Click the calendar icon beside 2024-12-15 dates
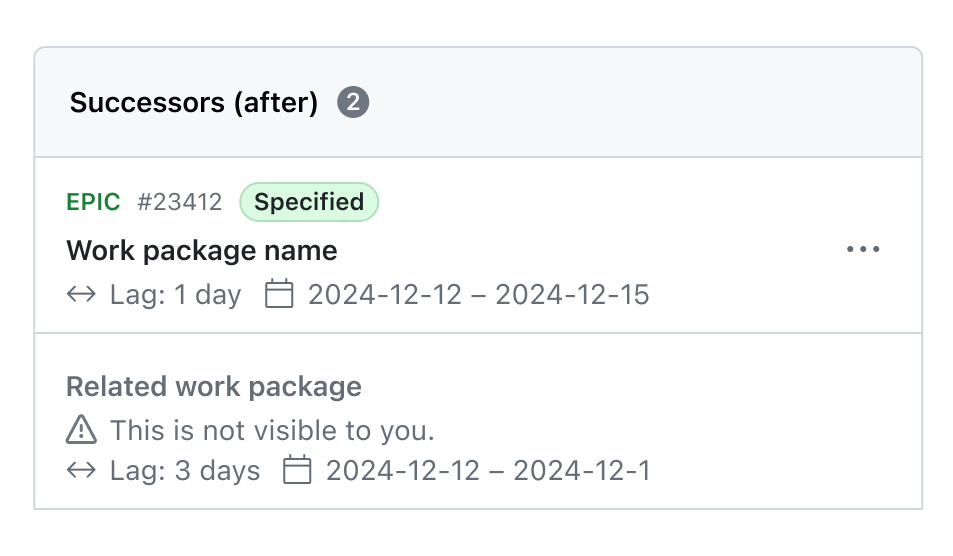 click(x=278, y=295)
